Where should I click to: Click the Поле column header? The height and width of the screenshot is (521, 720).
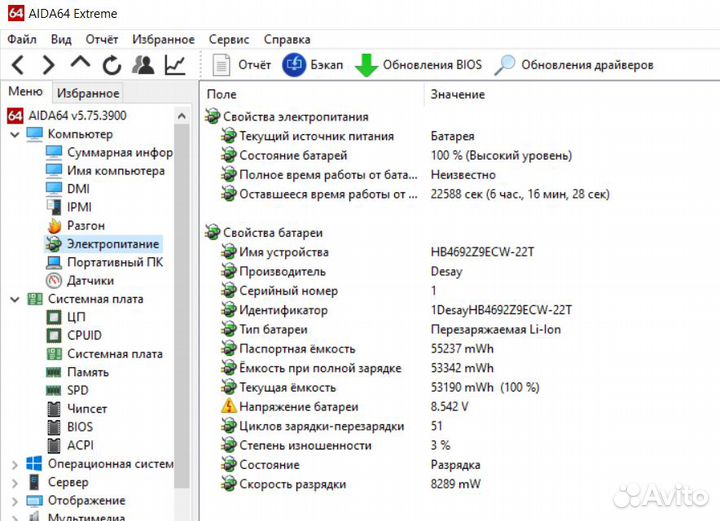point(221,94)
